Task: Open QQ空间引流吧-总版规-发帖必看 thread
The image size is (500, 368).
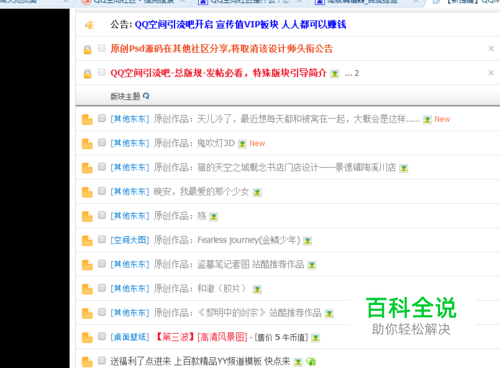Action: [218, 73]
